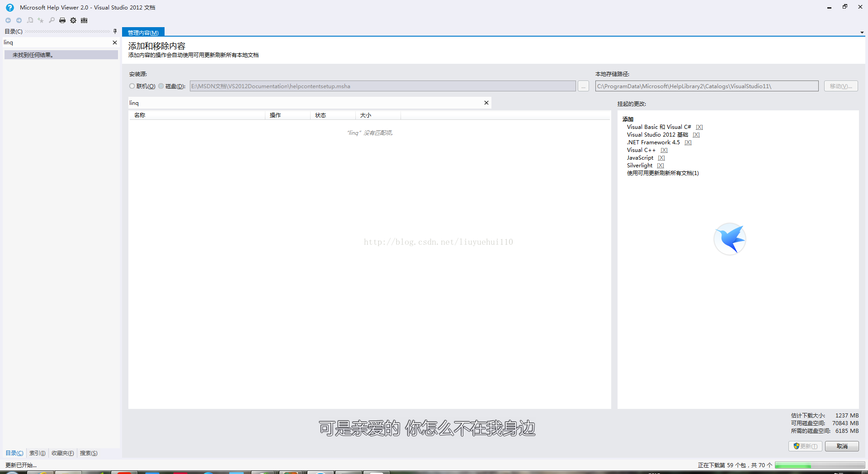Switch to the 收藏夹(F) bottom tab

click(x=62, y=453)
